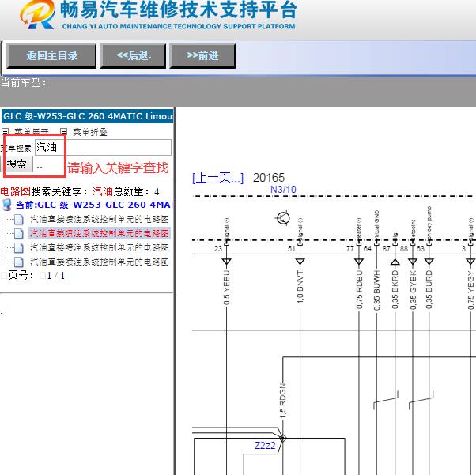Focus the 菜单搜索 input containing 汽油

pos(103,148)
